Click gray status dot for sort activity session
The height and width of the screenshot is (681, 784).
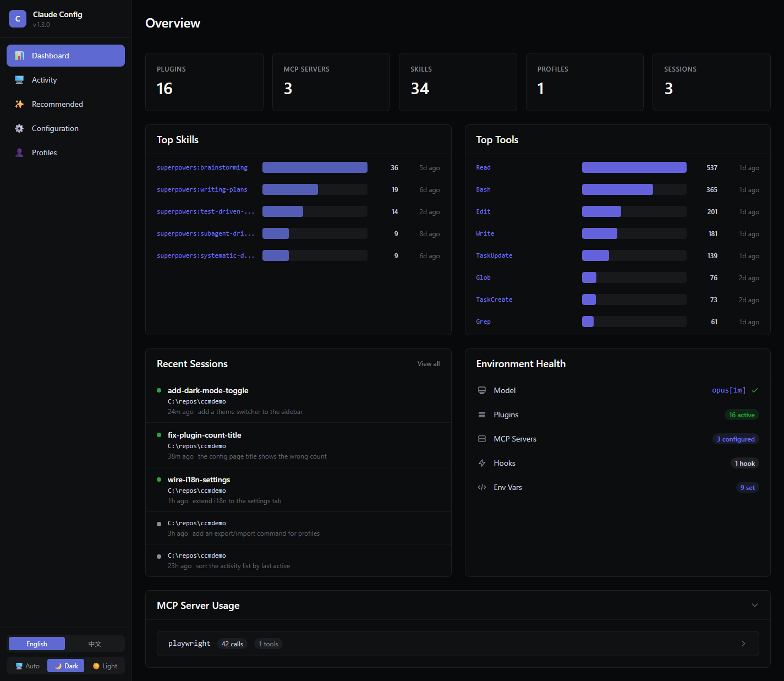[159, 557]
